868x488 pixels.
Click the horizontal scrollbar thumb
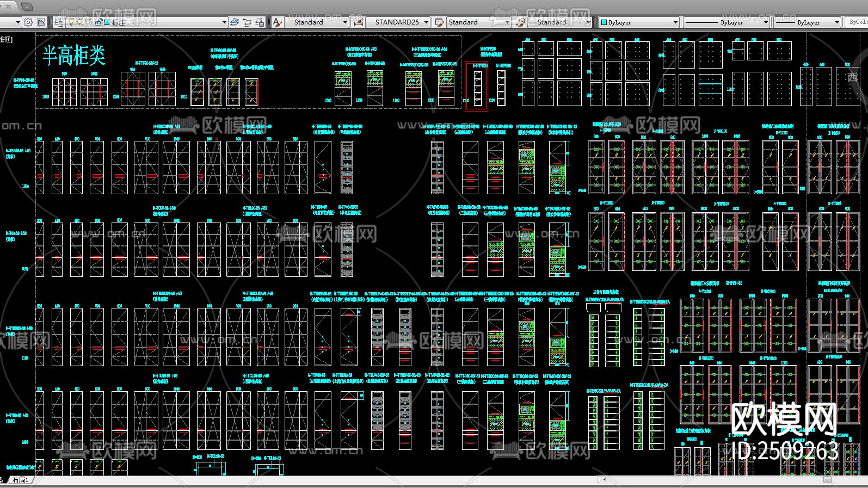[x=827, y=479]
